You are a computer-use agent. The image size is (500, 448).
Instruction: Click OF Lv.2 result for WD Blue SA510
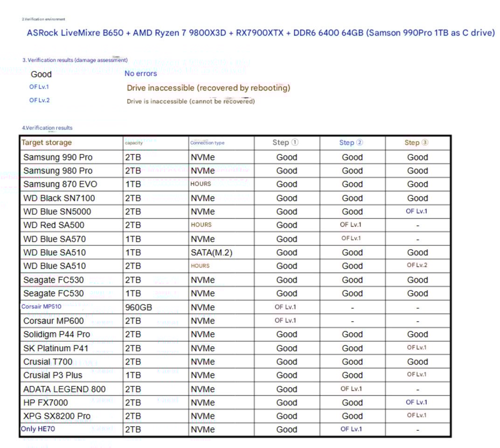417,265
